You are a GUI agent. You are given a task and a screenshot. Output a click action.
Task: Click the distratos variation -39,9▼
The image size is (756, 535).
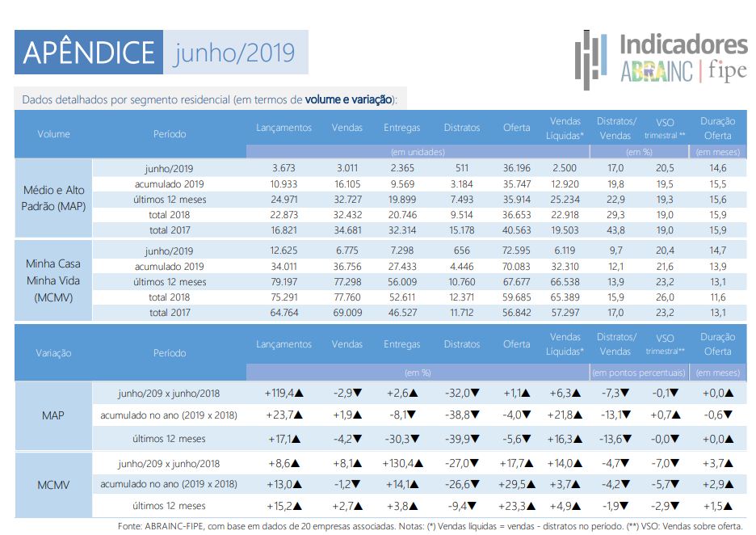(x=462, y=439)
